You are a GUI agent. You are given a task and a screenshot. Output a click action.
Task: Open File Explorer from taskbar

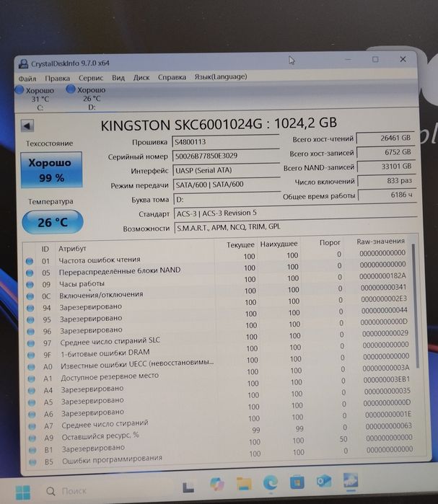click(x=244, y=484)
